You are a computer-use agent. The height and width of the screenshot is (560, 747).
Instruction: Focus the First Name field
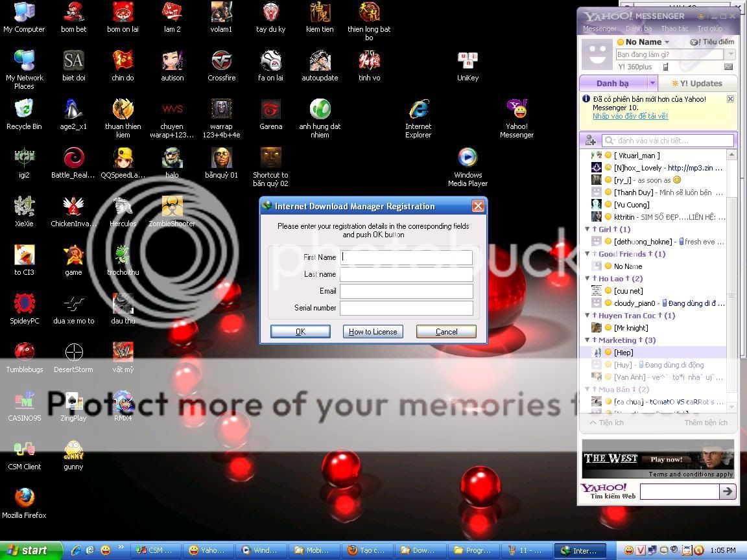(x=407, y=257)
